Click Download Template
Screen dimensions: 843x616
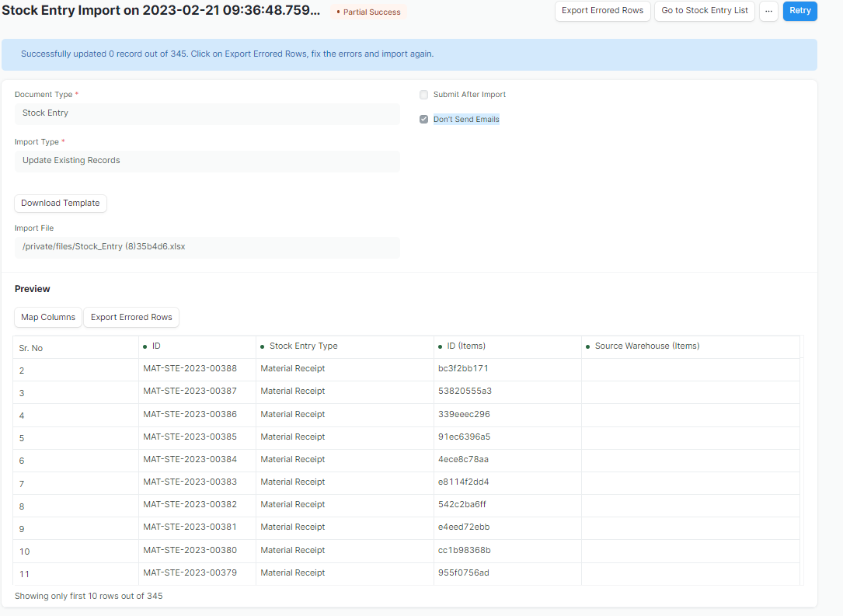60,203
